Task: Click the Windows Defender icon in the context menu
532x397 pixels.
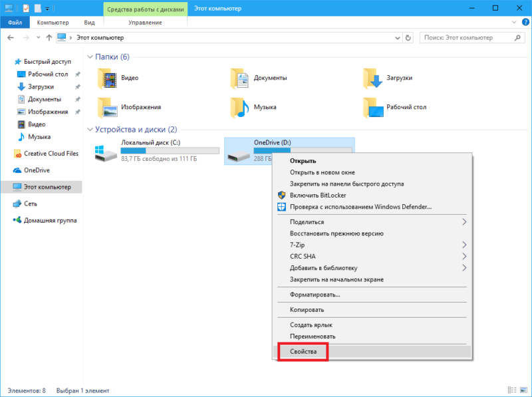Action: tap(281, 207)
